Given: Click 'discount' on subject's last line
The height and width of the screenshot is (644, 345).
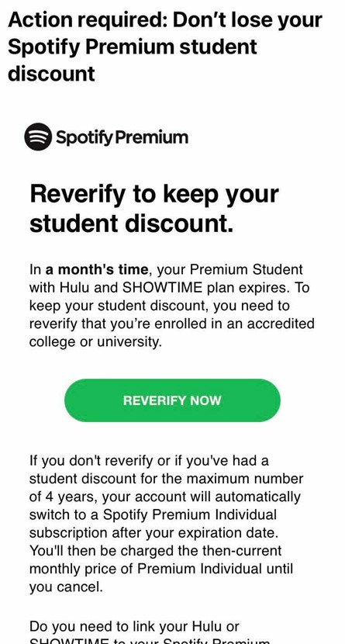Looking at the screenshot, I should point(52,74).
